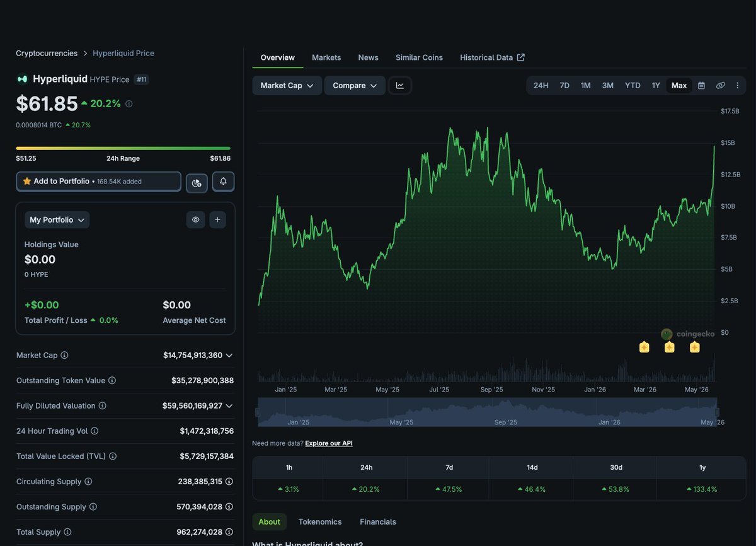756x546 pixels.
Task: Set a price alert with bell icon
Action: point(223,182)
